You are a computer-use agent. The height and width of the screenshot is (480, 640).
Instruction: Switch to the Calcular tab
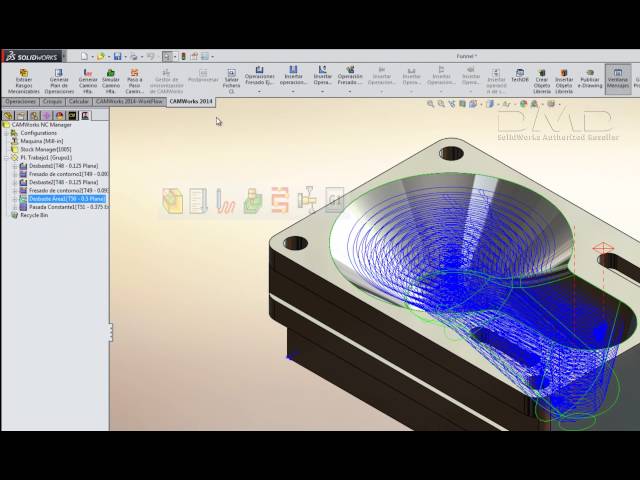pyautogui.click(x=78, y=102)
